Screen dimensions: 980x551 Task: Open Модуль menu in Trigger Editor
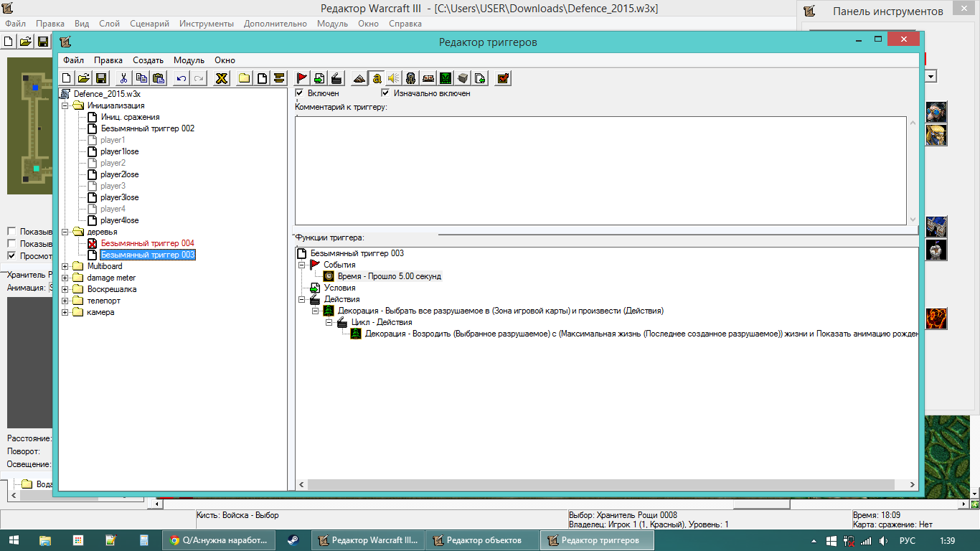pos(189,60)
